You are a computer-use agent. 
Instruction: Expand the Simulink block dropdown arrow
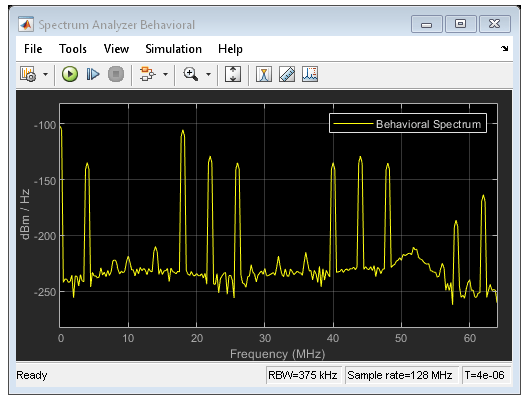click(165, 74)
